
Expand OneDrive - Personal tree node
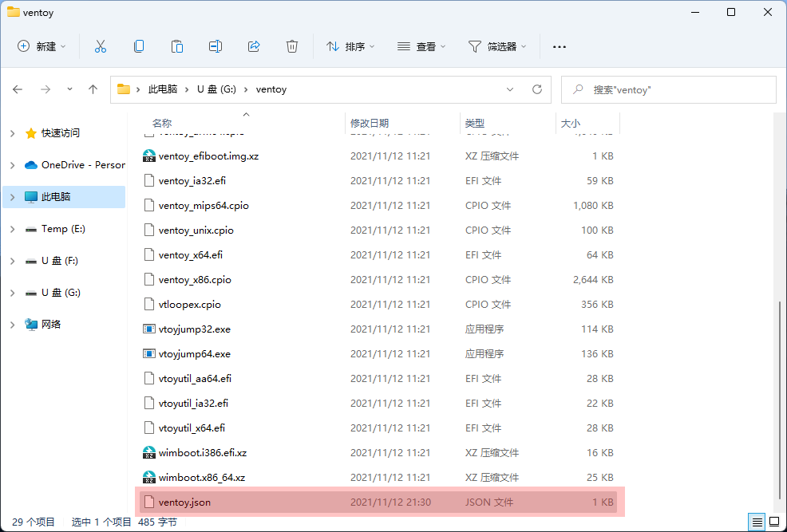coord(13,165)
